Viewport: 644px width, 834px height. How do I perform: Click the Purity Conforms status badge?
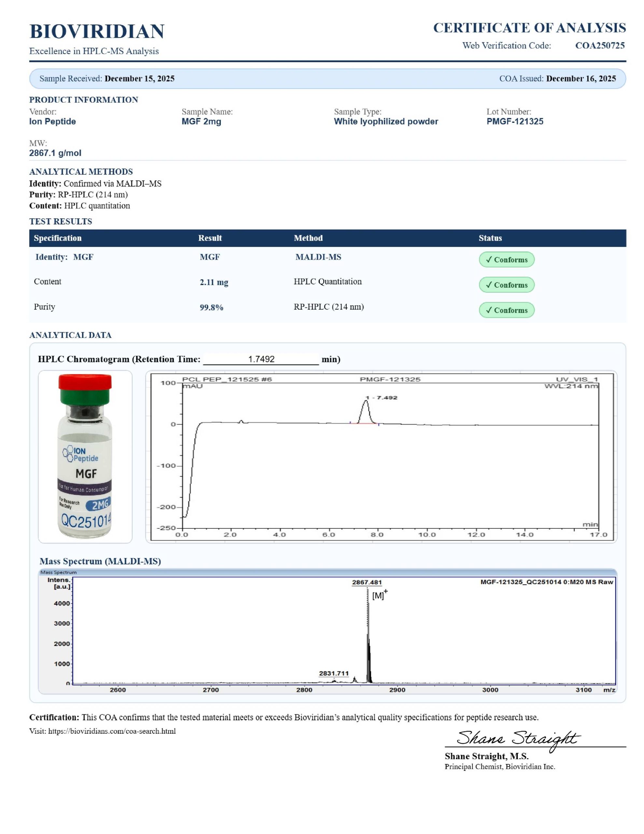pos(506,310)
